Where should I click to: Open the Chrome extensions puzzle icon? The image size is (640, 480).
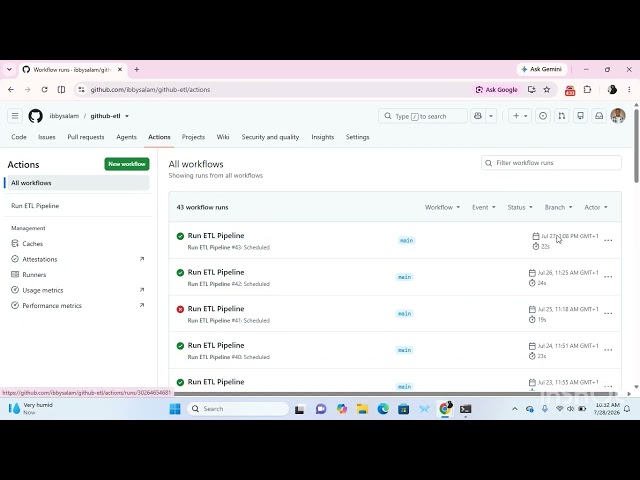click(x=587, y=89)
